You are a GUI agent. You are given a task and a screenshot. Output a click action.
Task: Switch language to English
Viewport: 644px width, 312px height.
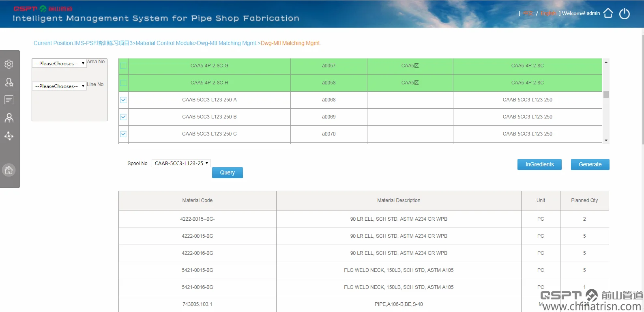pos(549,13)
